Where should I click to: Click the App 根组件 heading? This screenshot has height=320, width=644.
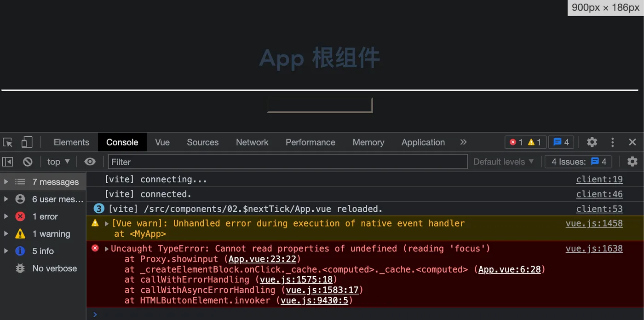click(x=320, y=58)
